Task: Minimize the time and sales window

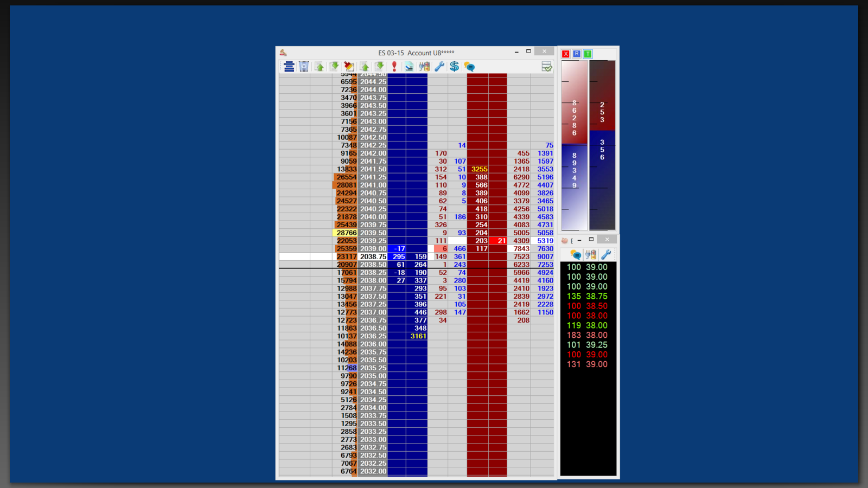Action: pos(579,240)
